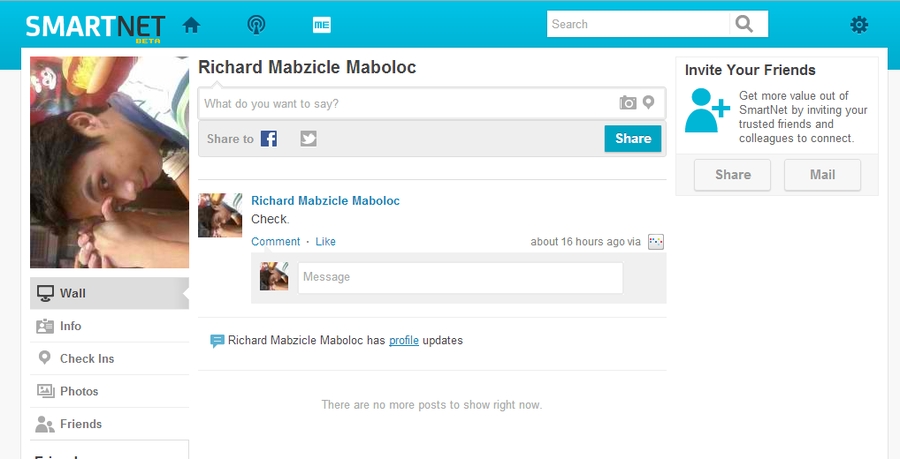Toggle sharing to Facebook
The height and width of the screenshot is (459, 900).
(269, 139)
